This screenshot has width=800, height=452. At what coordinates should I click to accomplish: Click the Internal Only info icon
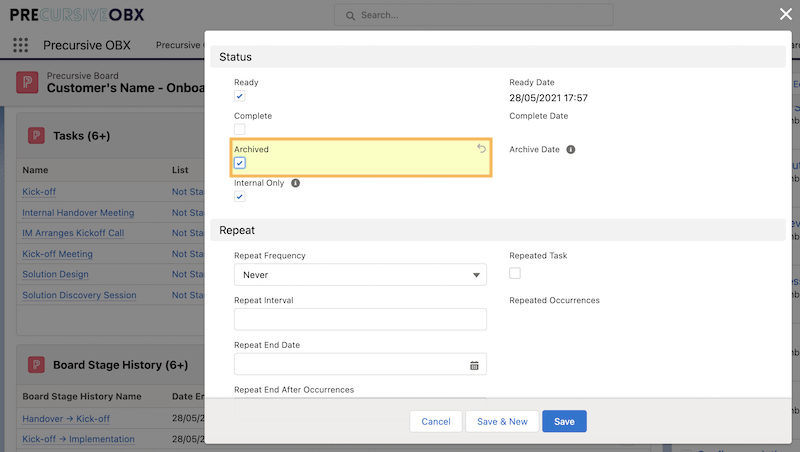pos(295,183)
